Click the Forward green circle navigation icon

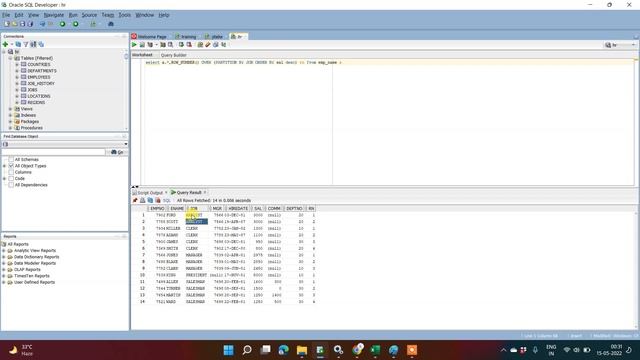click(76, 24)
